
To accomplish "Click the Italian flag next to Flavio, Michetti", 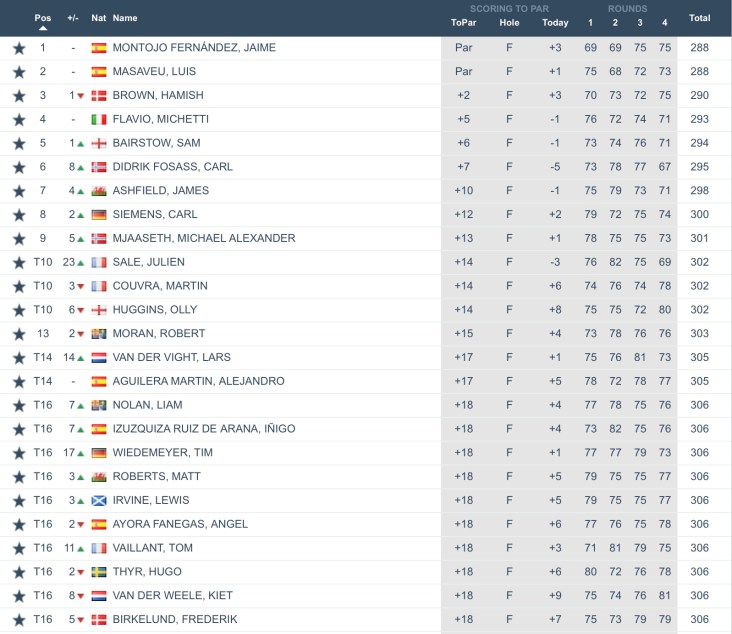I will [99, 119].
